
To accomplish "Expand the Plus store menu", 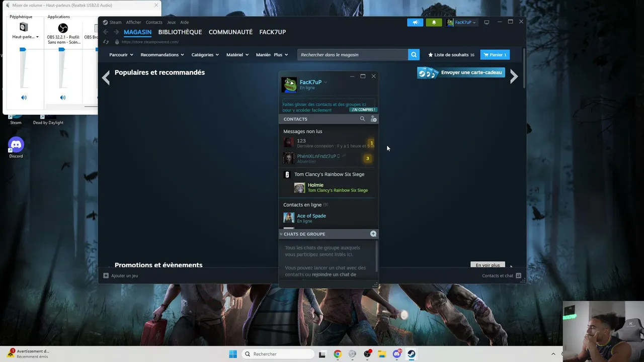I will pyautogui.click(x=281, y=55).
